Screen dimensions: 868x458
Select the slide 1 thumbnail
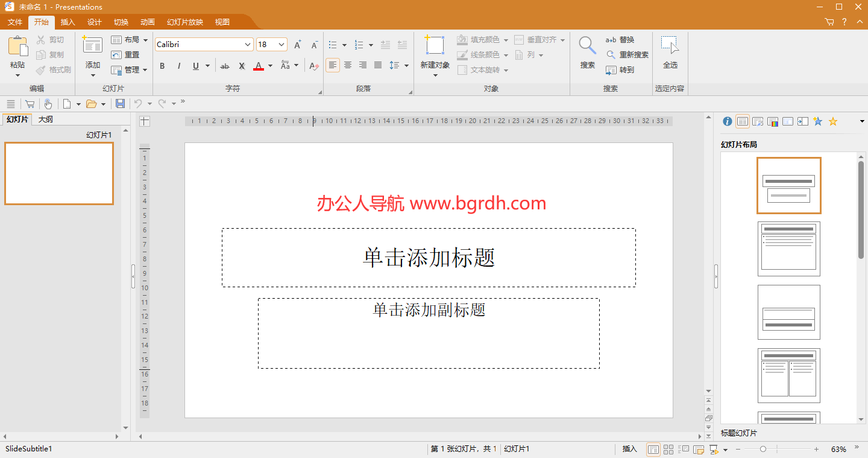click(58, 173)
